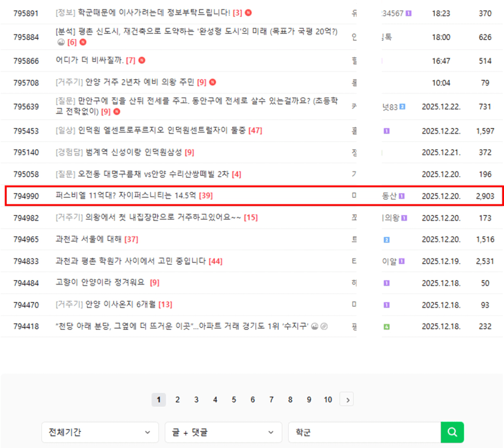Click new-post badge on post 795639
The width and height of the screenshot is (504, 448).
click(x=117, y=111)
